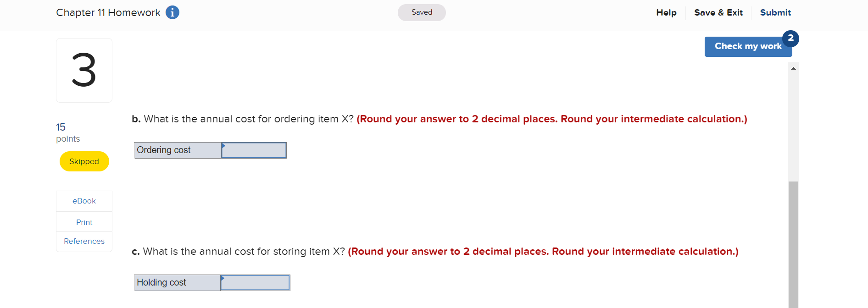Click the blue info circle beside Chapter 11 Homework
The height and width of the screenshot is (308, 868).
click(172, 12)
